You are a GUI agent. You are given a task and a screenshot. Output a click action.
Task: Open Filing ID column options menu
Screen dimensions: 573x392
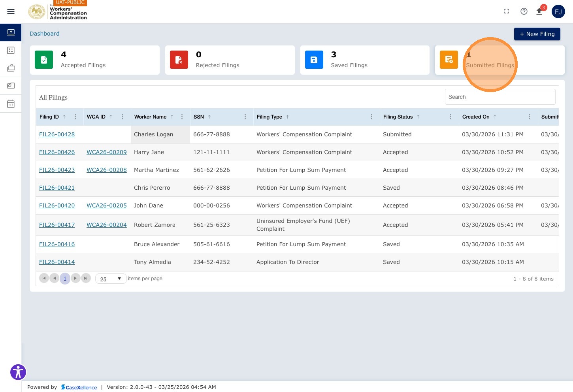[75, 117]
